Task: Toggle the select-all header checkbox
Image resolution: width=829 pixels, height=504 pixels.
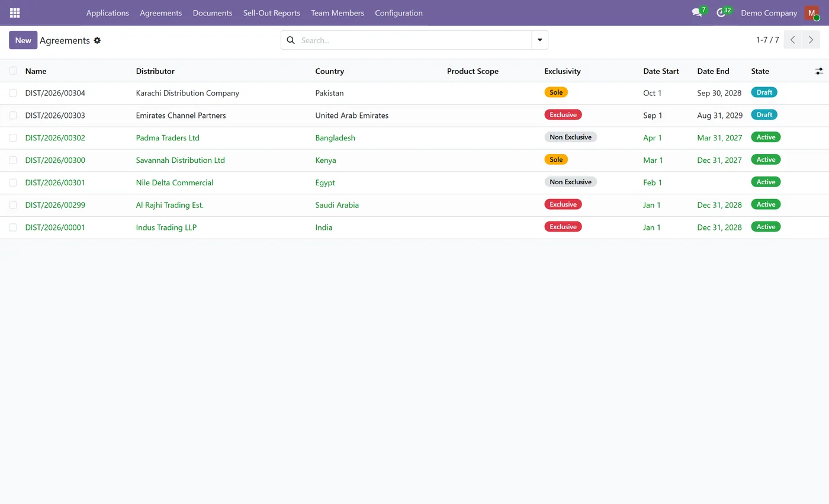Action: (12, 70)
